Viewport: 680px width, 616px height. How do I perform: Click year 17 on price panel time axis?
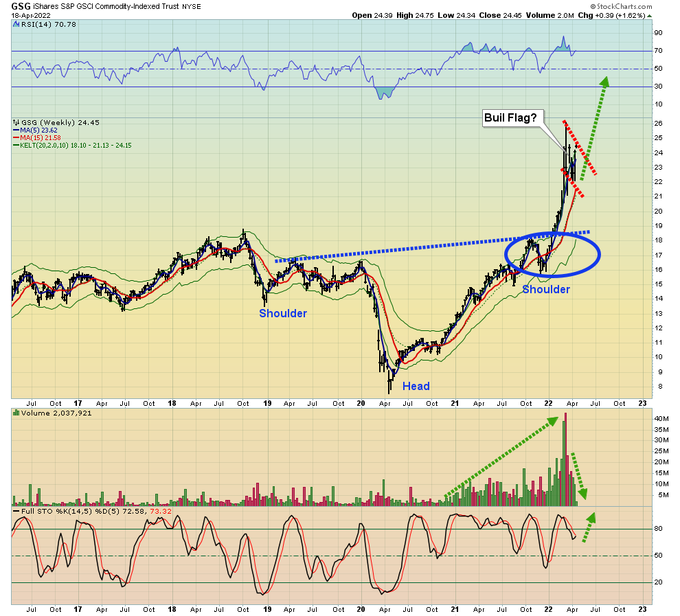(78, 404)
